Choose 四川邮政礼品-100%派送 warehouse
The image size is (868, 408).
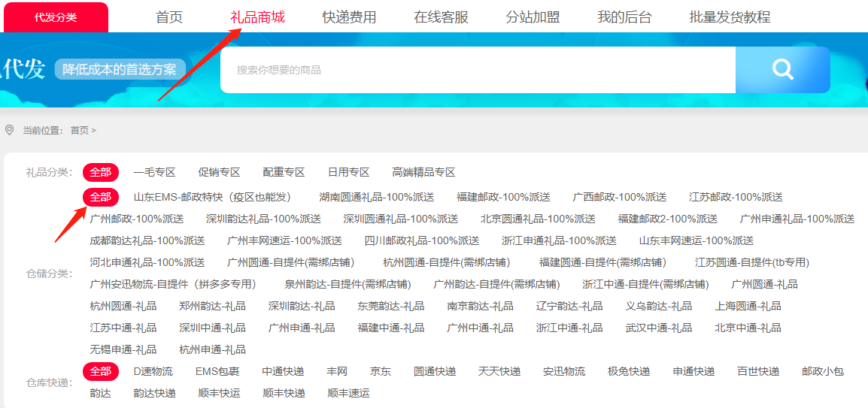click(x=422, y=240)
